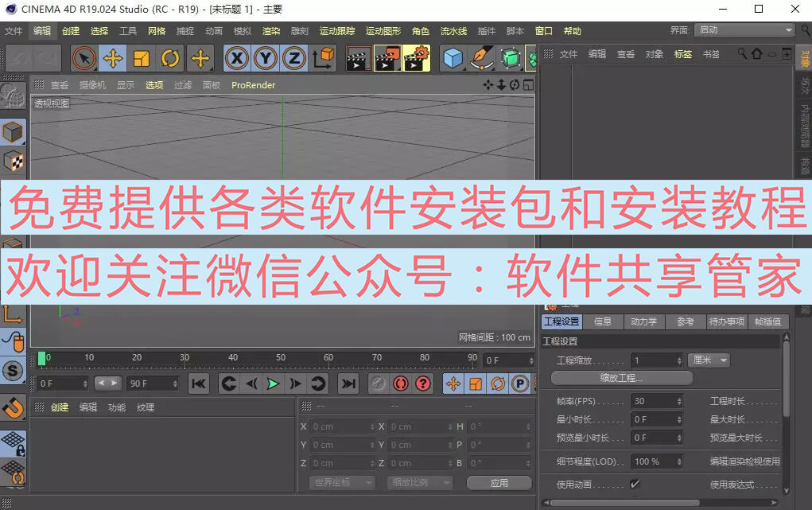Select the spline Pen tool
Image resolution: width=812 pixels, height=510 pixels.
482,58
